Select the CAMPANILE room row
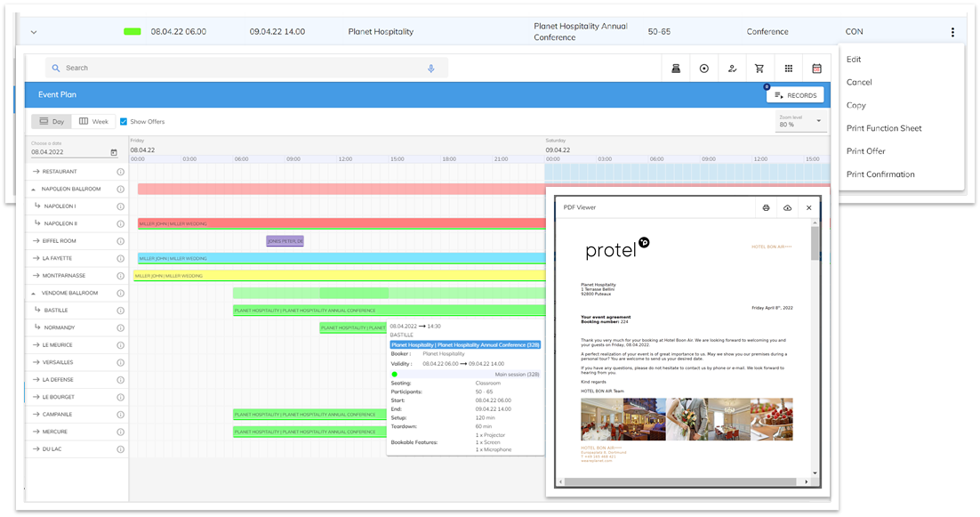The width and height of the screenshot is (980, 517). click(76, 415)
